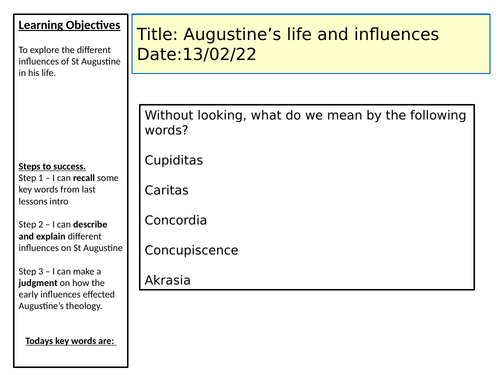Click the Todays key words are heading
This screenshot has height=375, width=500.
(70, 341)
